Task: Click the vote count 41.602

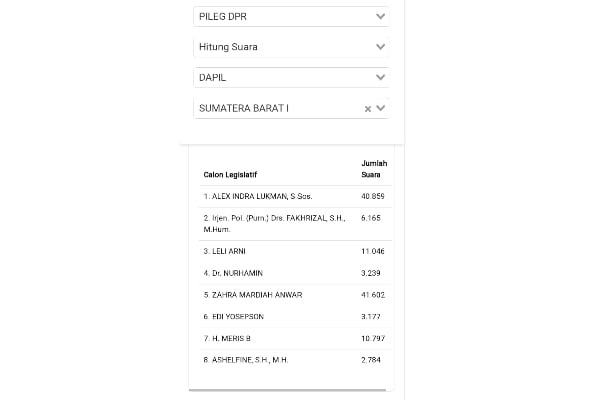Action: click(373, 295)
